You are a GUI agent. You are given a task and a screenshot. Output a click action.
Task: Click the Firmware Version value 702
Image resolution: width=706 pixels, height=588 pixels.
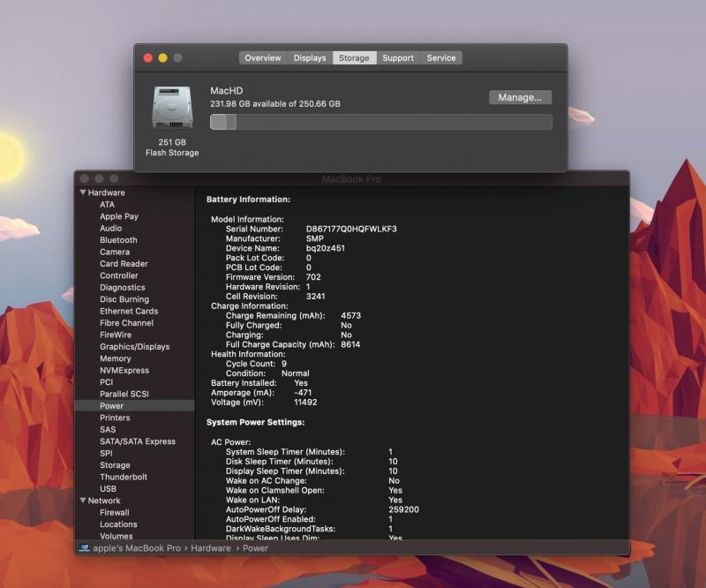(x=313, y=276)
